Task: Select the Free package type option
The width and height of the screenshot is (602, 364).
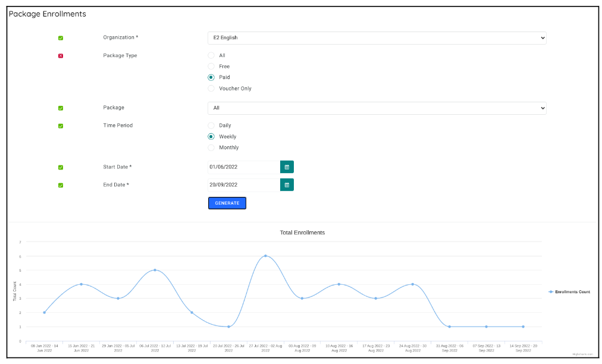Action: pyautogui.click(x=211, y=66)
